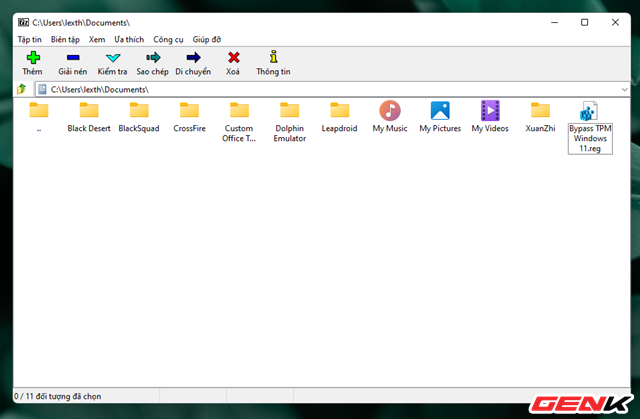Open Thông tin (Info) from toolbar
The height and width of the screenshot is (419, 640).
(x=273, y=58)
